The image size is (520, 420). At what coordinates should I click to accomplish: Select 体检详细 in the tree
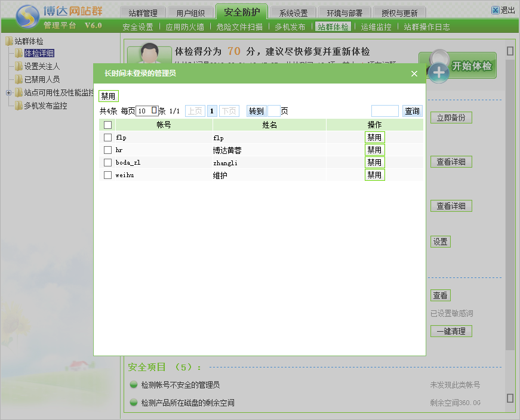pos(39,54)
